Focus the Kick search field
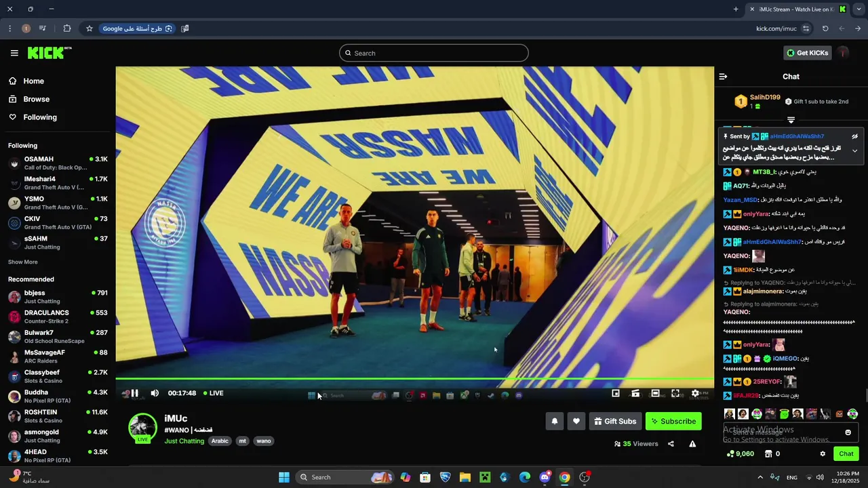This screenshot has height=488, width=868. point(434,53)
